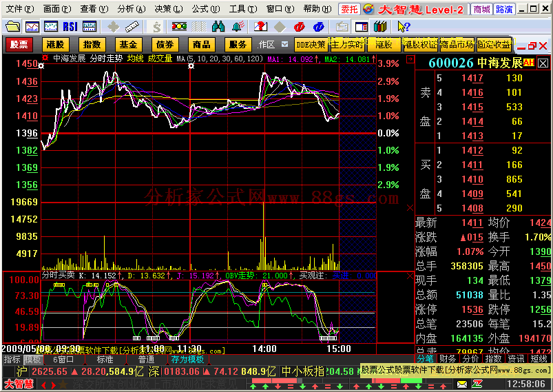Image resolution: width=553 pixels, height=392 pixels.
Task: Select the 服务 category button
Action: point(238,45)
